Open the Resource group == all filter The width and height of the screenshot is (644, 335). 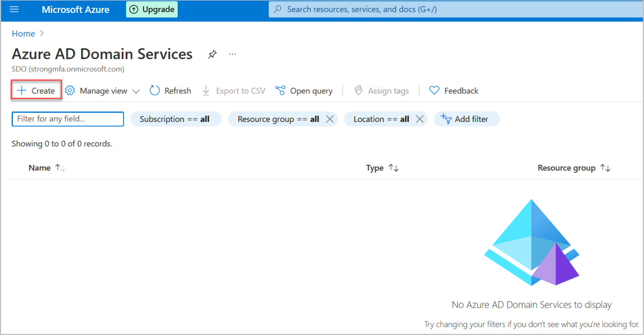click(278, 119)
